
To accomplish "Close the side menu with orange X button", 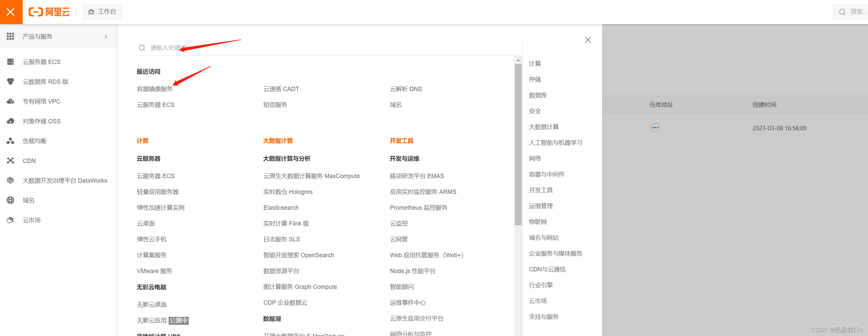I will (x=11, y=12).
